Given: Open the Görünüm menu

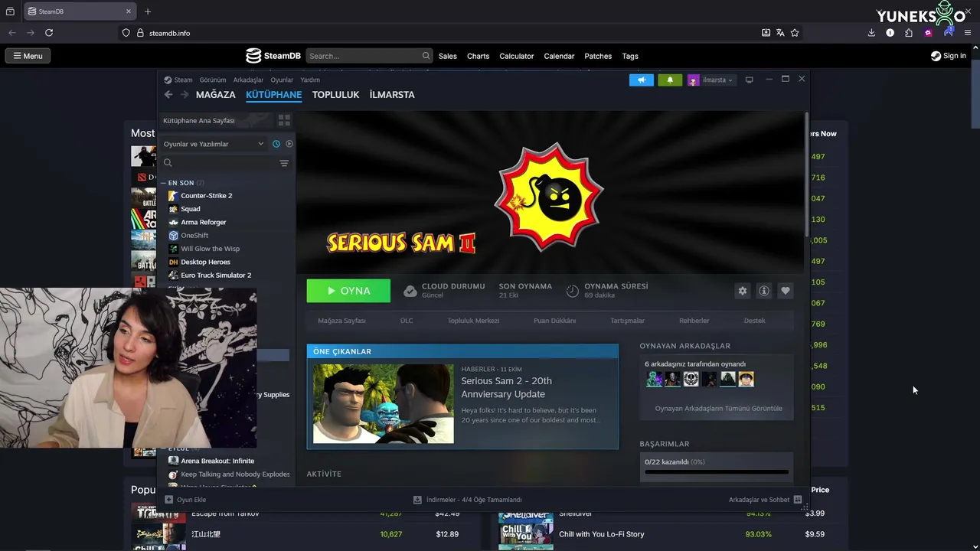Looking at the screenshot, I should (213, 80).
